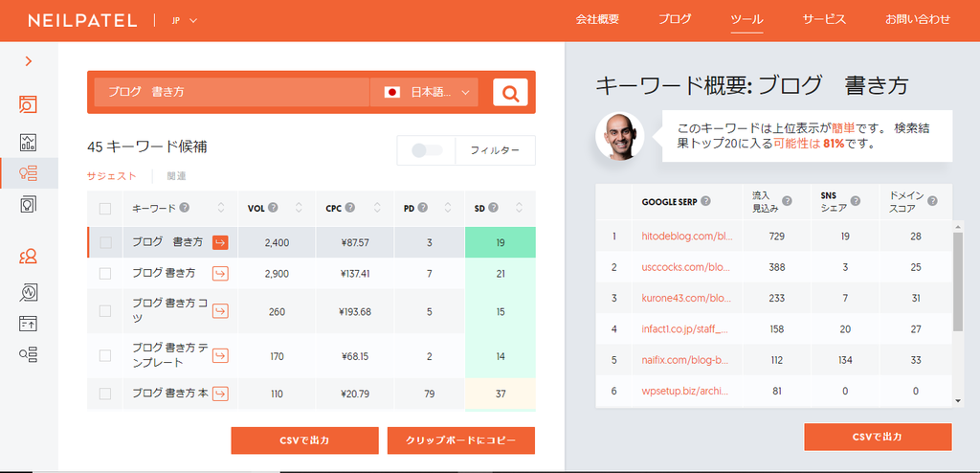Open infact1.co.jp SERP link
Screen dimensions: 980x473
click(x=685, y=329)
